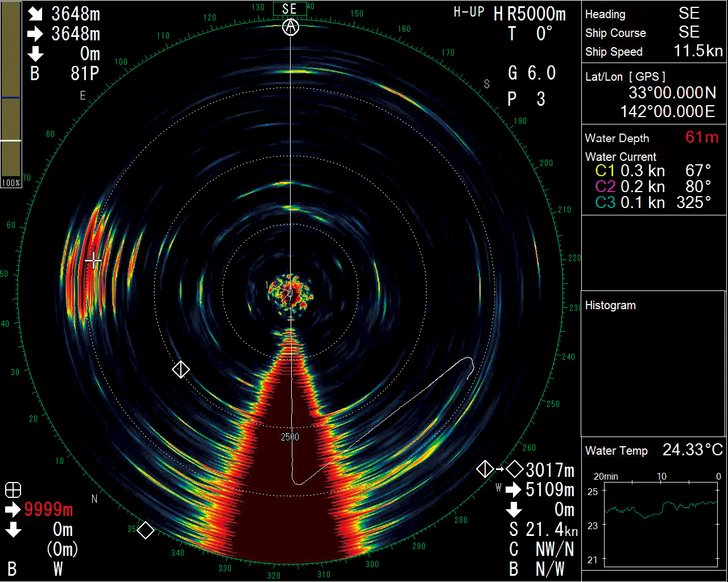Click the half-filled diamond event mark on sonar
The height and width of the screenshot is (582, 728).
180,369
